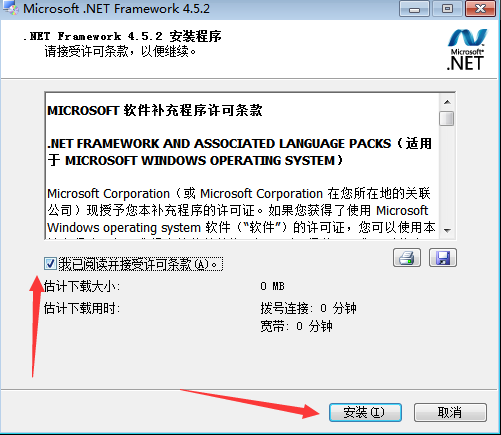This screenshot has width=501, height=435.
Task: Close the .NET Framework 4.5.2 installer
Action: pyautogui.click(x=480, y=9)
